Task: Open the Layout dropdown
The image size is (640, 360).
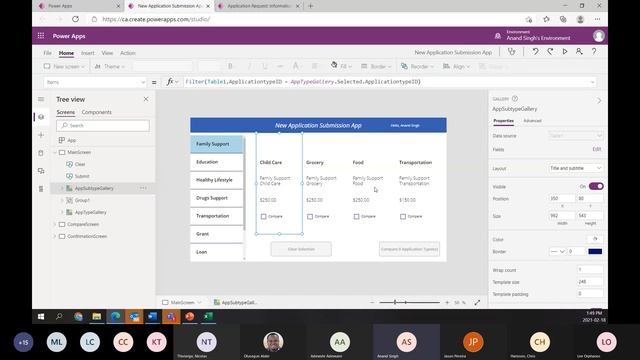Action: [x=576, y=168]
